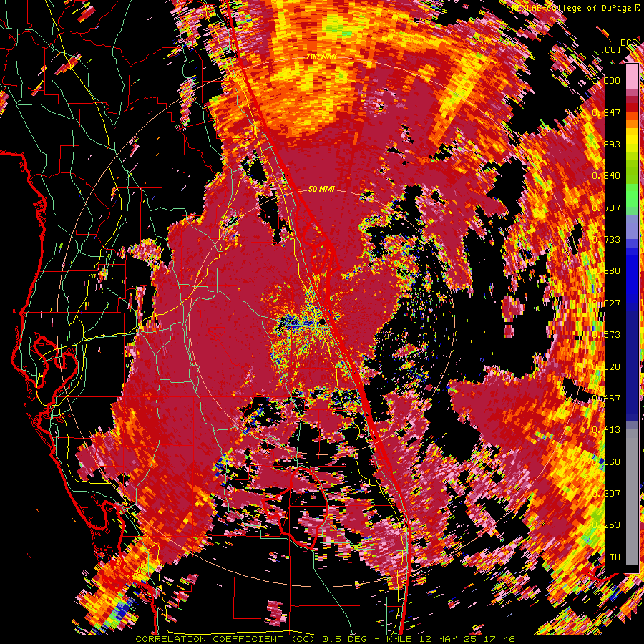Select the 0.787 legend value
Image resolution: width=644 pixels, height=644 pixels.
(606, 208)
